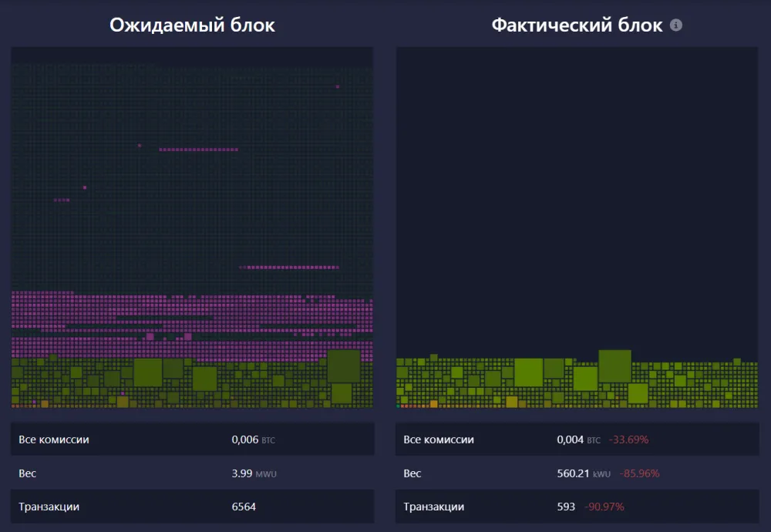Select the Ожидаемый блок heading
Screen dimensions: 771x532
coord(191,24)
